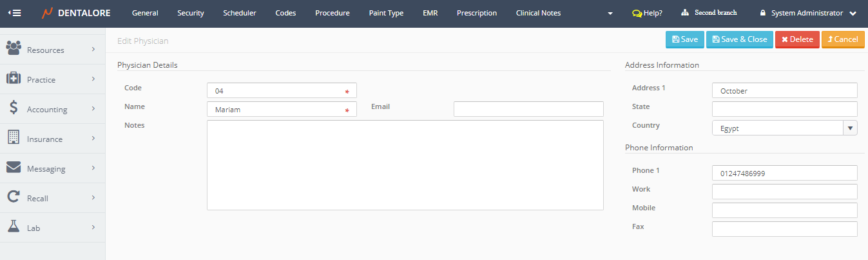Click into the Email input field

(528, 109)
